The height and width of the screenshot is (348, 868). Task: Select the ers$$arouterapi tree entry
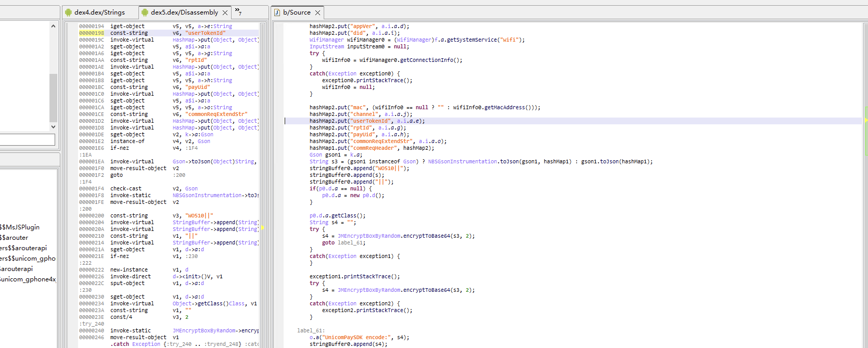[x=23, y=248]
